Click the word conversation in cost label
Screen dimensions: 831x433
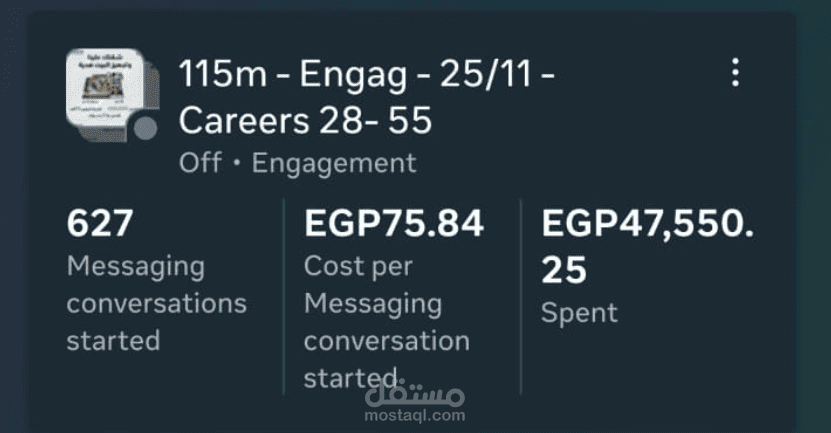tap(387, 341)
